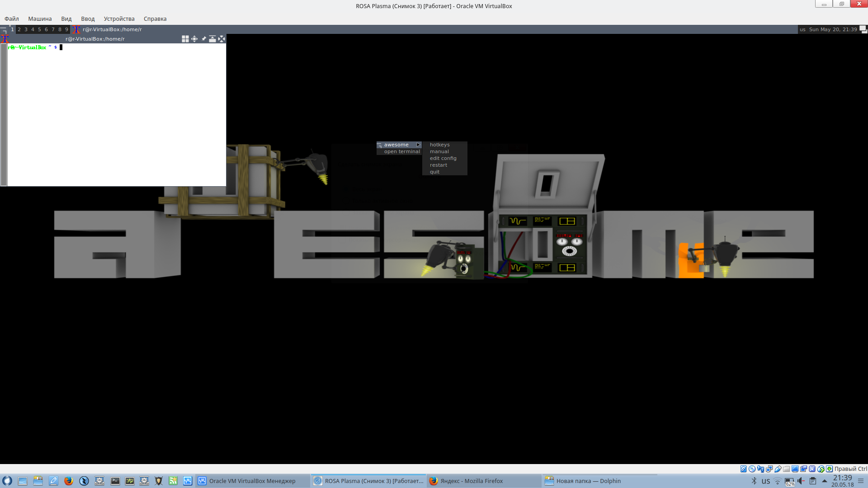
Task: Toggle always-on-top titlebar button
Action: (x=212, y=39)
